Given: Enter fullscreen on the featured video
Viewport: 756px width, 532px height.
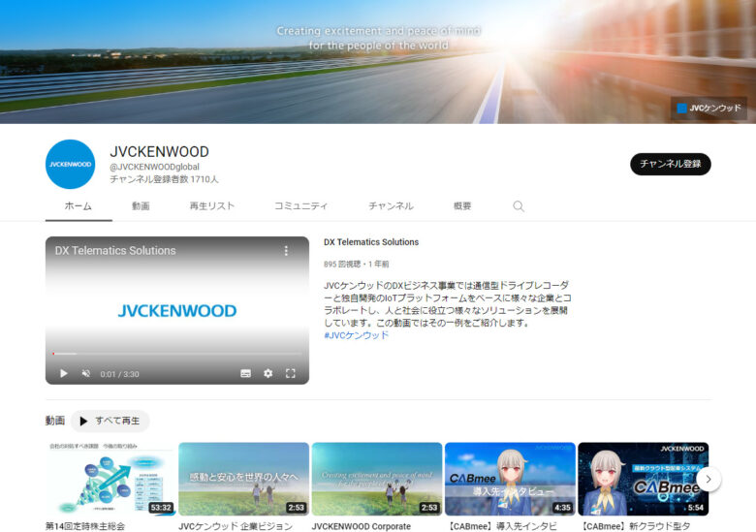Looking at the screenshot, I should pos(290,373).
